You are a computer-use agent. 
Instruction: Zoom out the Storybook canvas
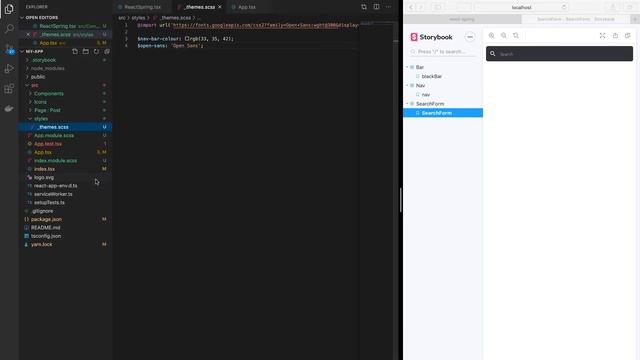point(504,36)
